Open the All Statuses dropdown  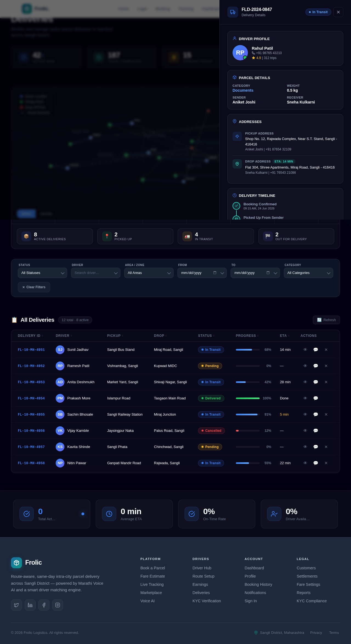click(x=43, y=273)
